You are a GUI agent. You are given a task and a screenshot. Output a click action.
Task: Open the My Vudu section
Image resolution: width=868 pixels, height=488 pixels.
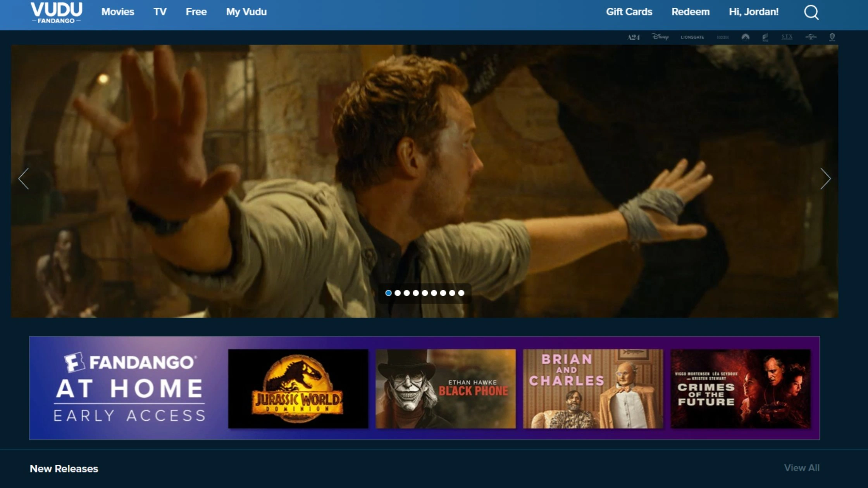[246, 12]
